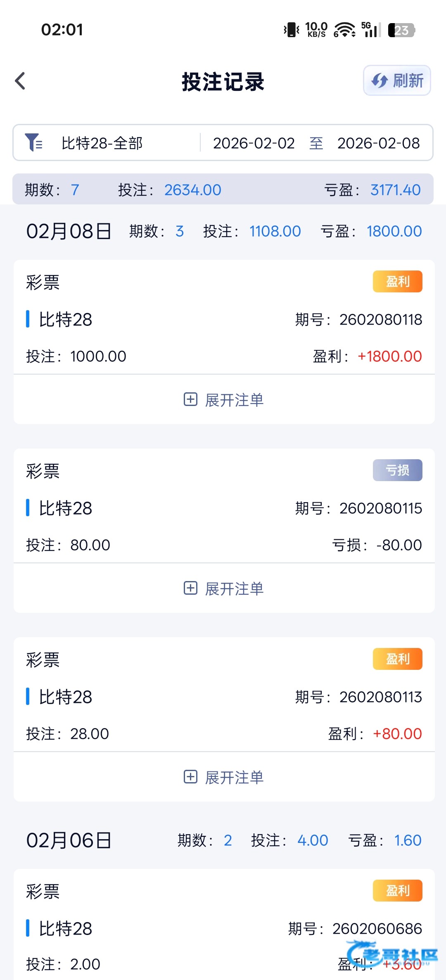Tap plus icon for issue 2602080118
446x980 pixels.
[x=190, y=399]
